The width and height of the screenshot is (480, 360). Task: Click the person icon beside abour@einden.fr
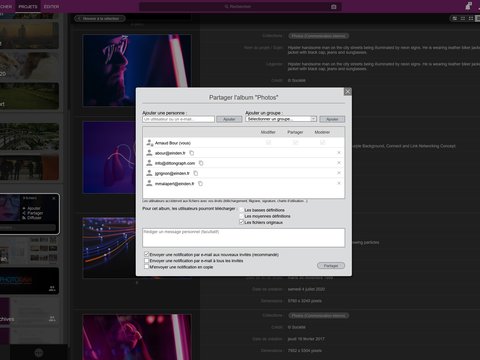149,153
